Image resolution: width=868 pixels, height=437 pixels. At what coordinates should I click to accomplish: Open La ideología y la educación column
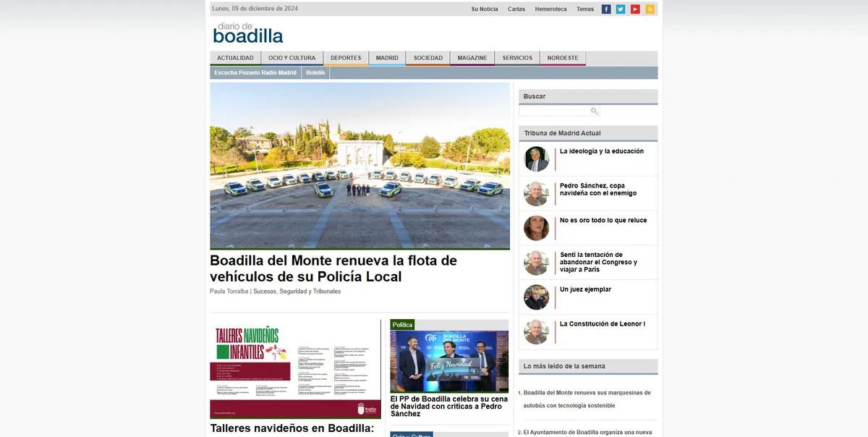[x=602, y=151]
